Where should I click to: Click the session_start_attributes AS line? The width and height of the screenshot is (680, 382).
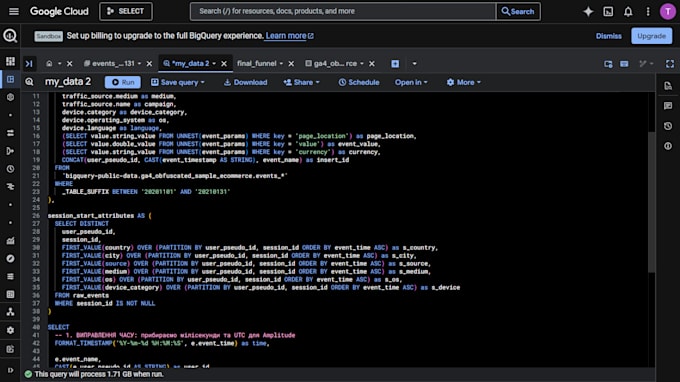point(100,215)
